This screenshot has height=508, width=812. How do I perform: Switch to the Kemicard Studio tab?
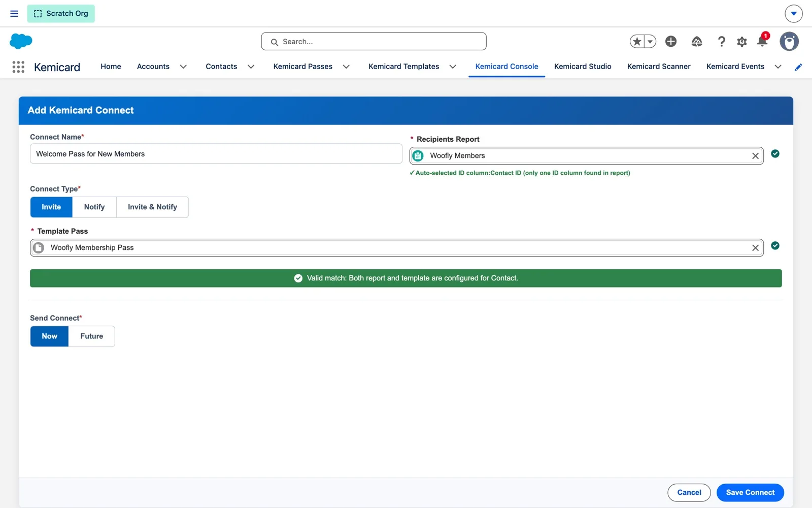583,67
